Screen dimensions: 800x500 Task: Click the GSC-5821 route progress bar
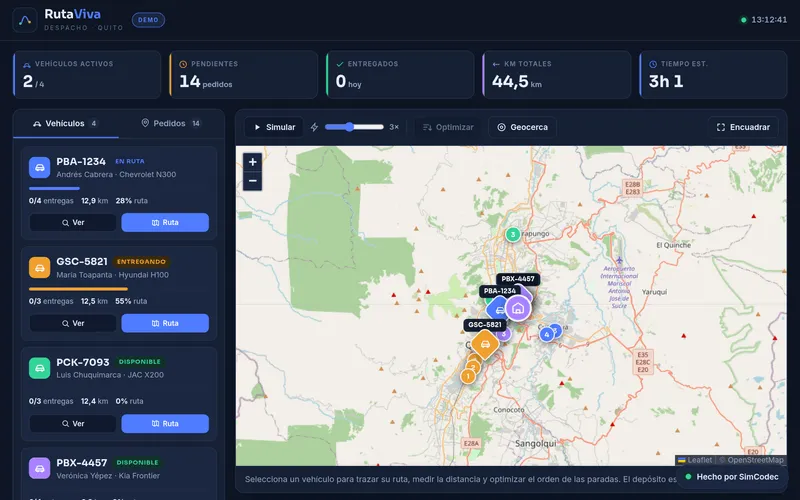click(119, 289)
